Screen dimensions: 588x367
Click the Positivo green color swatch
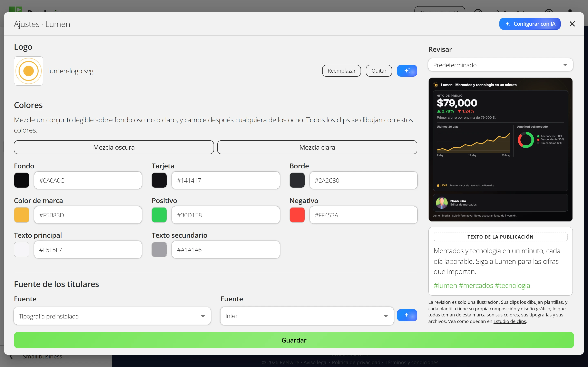pos(159,215)
